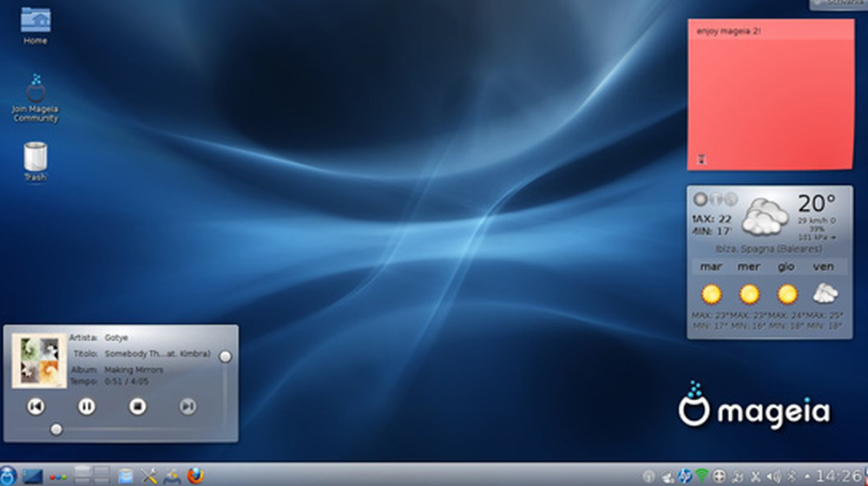This screenshot has height=486, width=868.
Task: Click the current weather cloud icon
Action: pyautogui.click(x=765, y=217)
